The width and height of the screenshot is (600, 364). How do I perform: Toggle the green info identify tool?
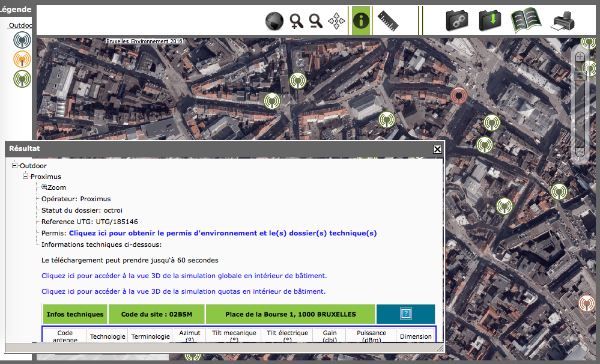[361, 20]
